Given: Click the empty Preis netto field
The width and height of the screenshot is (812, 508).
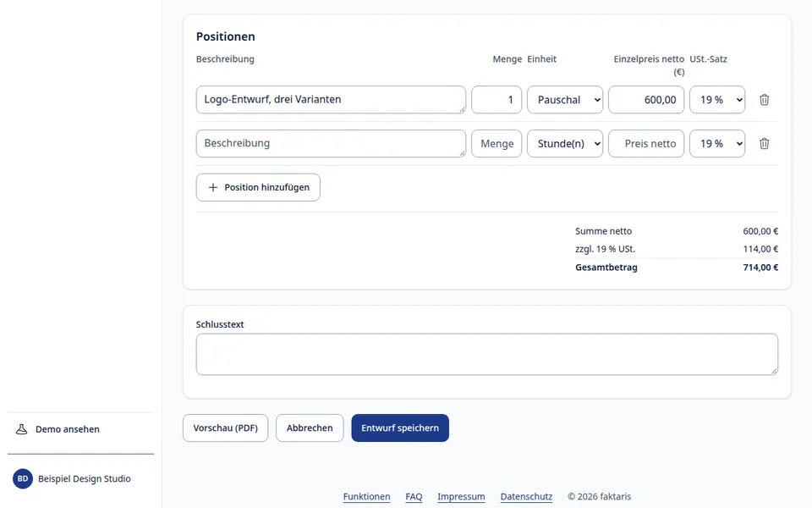Looking at the screenshot, I should pyautogui.click(x=646, y=144).
